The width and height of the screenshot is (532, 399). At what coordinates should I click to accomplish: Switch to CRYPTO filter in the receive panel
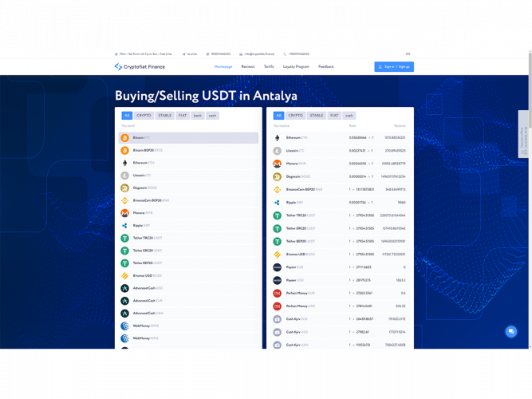click(x=296, y=116)
